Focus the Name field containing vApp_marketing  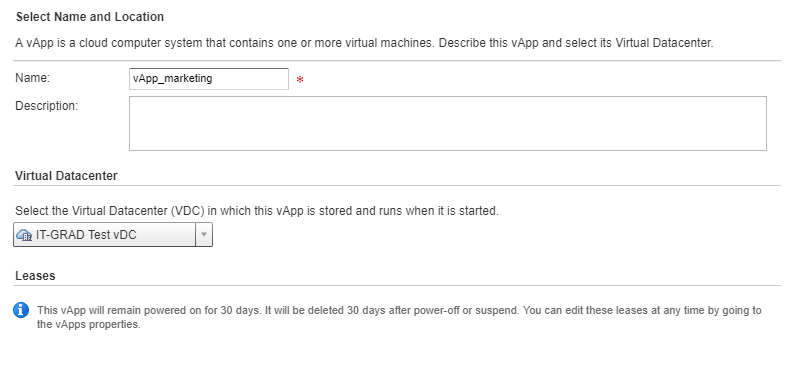coord(209,79)
